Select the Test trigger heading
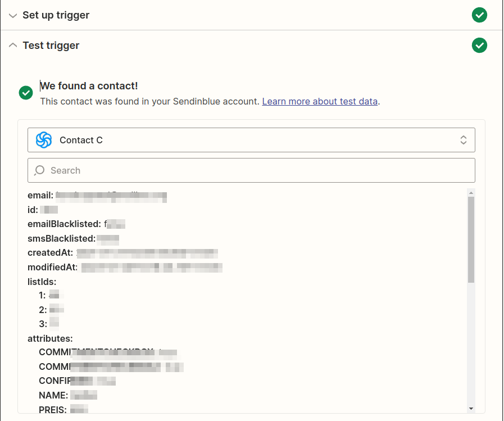Screen dimensions: 504x421 (x=51, y=46)
